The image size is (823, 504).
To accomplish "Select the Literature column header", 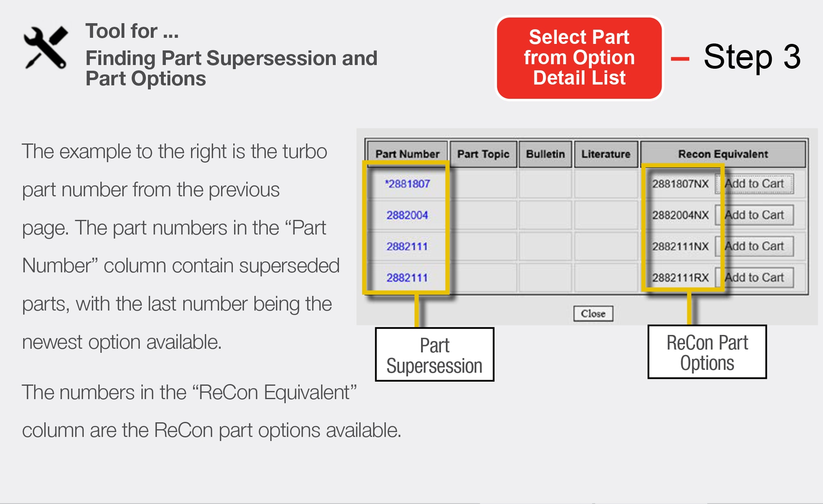I will coord(606,154).
